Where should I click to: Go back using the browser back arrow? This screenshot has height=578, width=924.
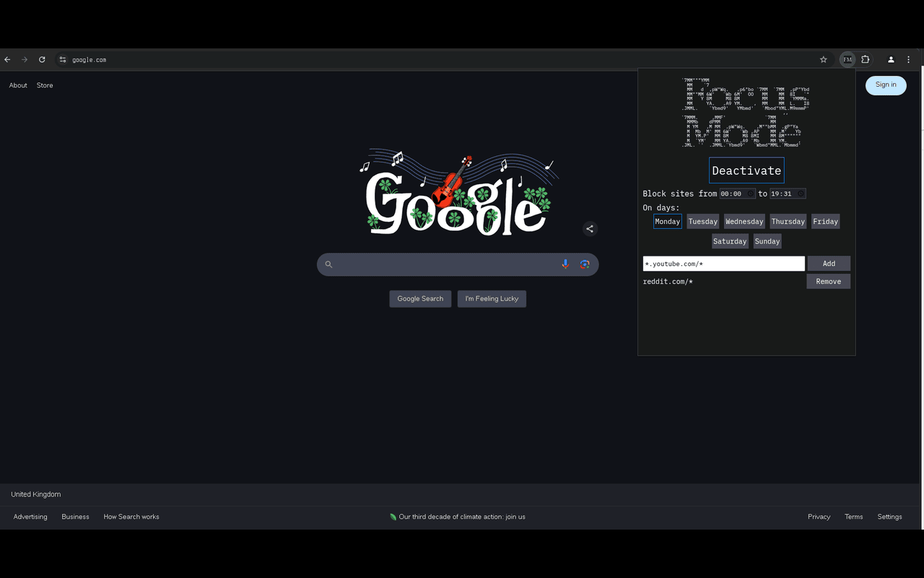pos(7,59)
